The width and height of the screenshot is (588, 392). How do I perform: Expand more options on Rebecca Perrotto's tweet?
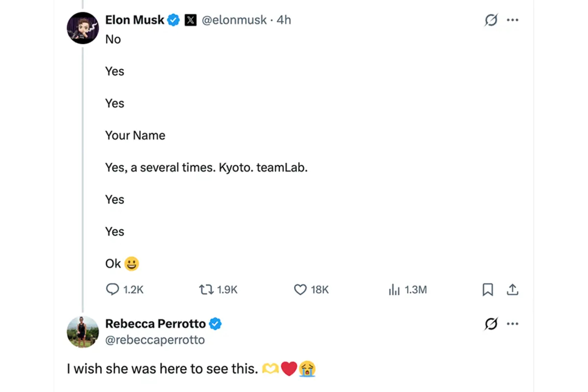click(513, 324)
